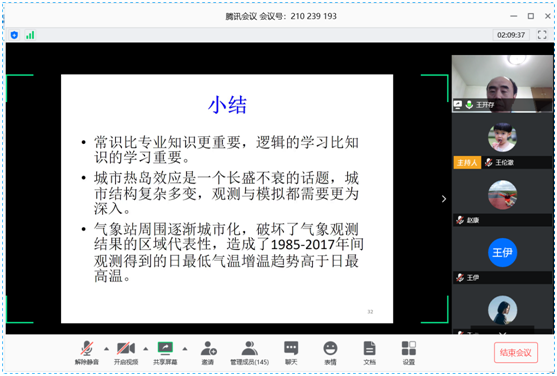Turn on camera via 开启视频
Image resolution: width=557 pixels, height=376 pixels.
coord(126,353)
